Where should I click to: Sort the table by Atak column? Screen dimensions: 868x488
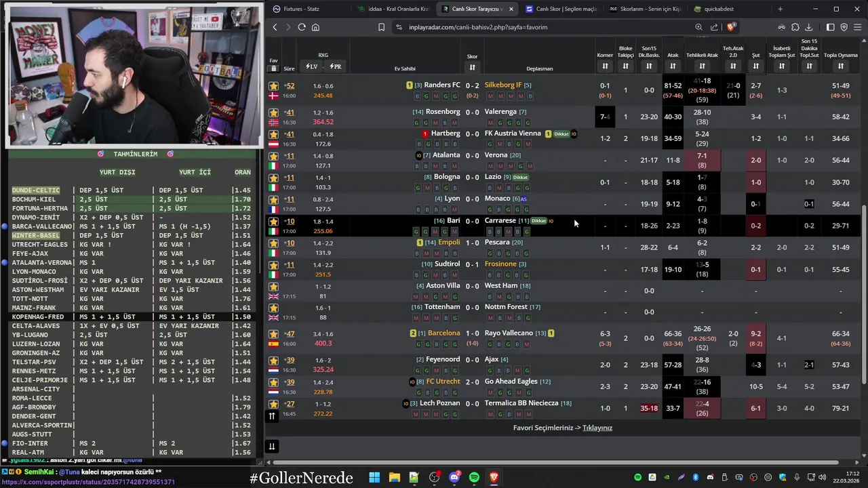673,66
